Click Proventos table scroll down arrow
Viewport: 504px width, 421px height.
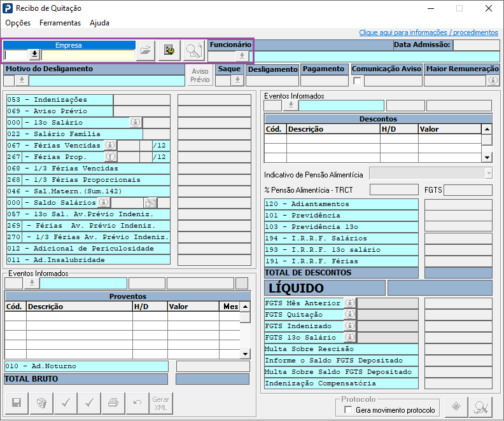pyautogui.click(x=245, y=354)
